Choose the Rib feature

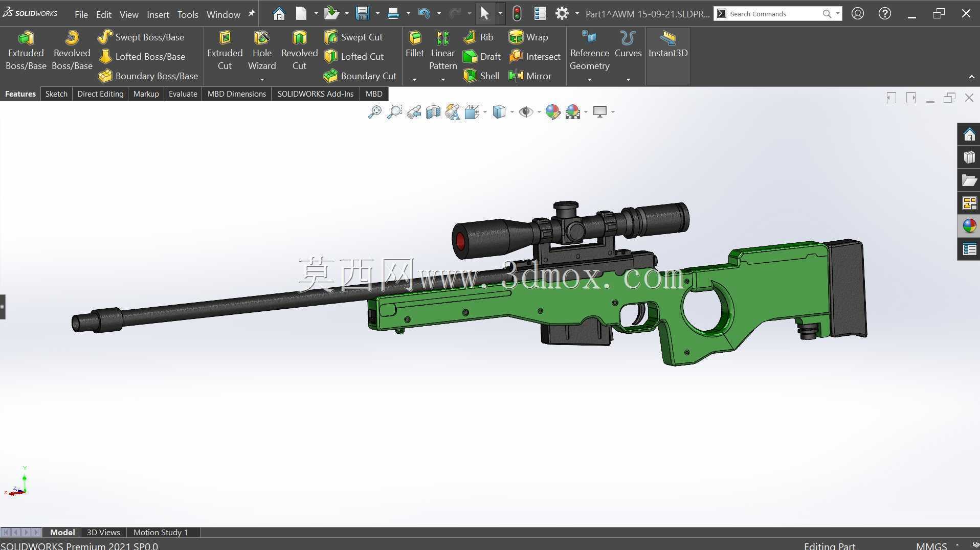click(x=478, y=37)
